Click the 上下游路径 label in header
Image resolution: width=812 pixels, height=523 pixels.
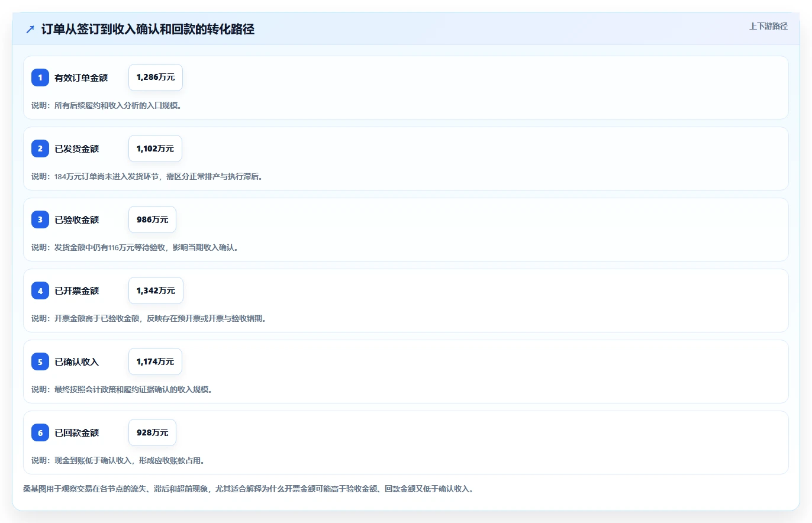768,26
